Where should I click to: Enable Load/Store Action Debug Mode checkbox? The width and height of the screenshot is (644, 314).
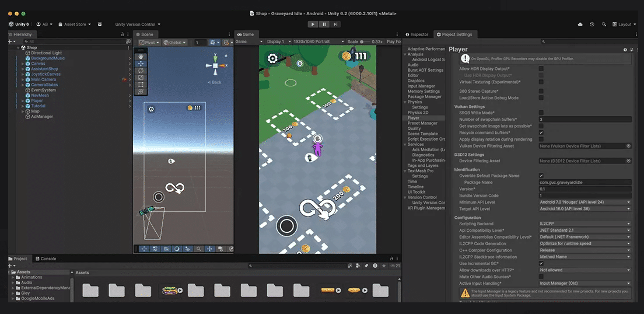541,98
